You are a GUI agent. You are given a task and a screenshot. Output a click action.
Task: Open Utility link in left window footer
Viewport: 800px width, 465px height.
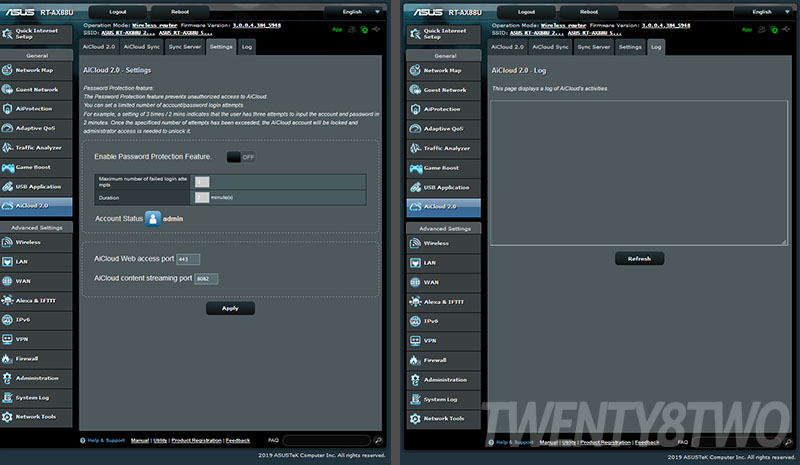160,440
